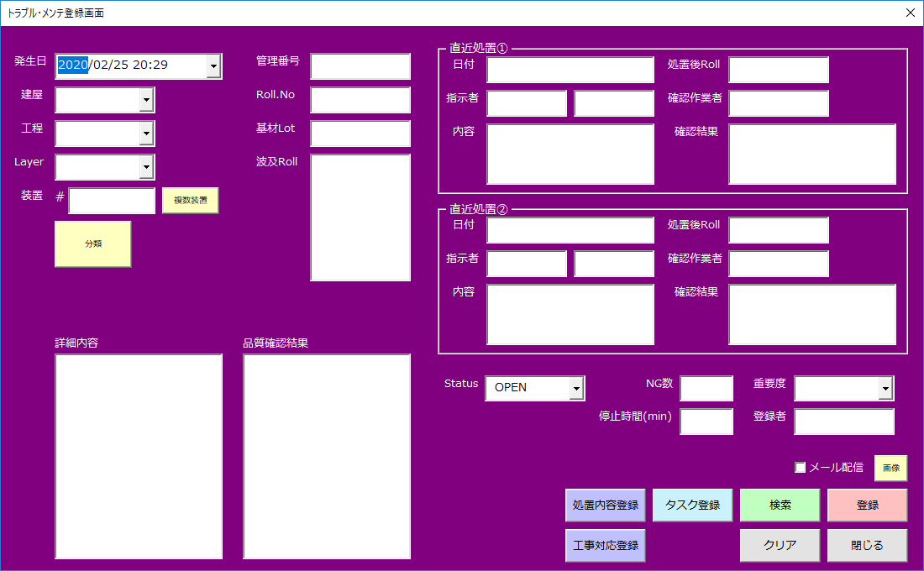Screen dimensions: 924x571
Task: Open the 発生日 date dropdown
Action: (x=213, y=66)
